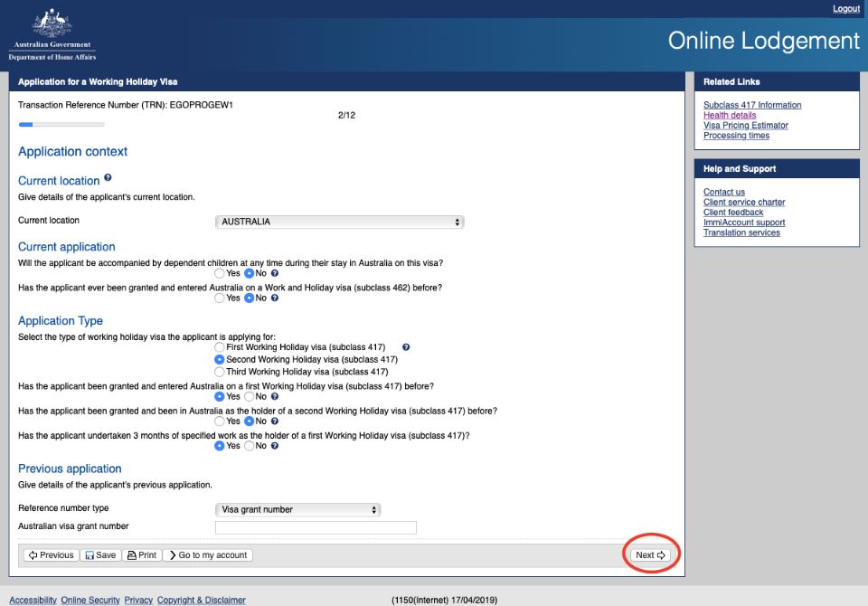Screen dimensions: 868x606
Task: Choose Third Working Holiday visa (subclass 417)
Action: click(220, 372)
